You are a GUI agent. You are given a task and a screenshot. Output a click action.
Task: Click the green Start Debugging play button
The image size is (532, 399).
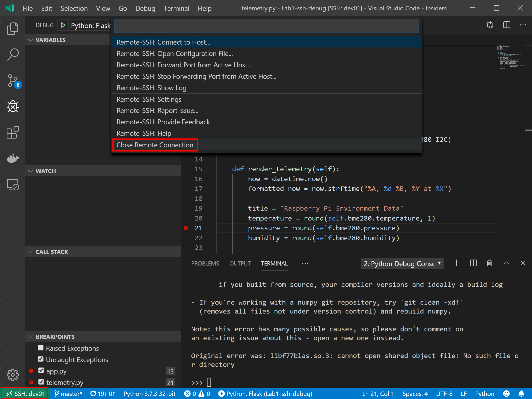pyautogui.click(x=63, y=25)
